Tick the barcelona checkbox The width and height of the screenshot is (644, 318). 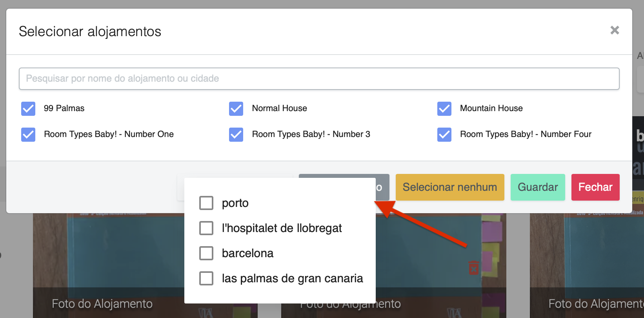(x=206, y=253)
